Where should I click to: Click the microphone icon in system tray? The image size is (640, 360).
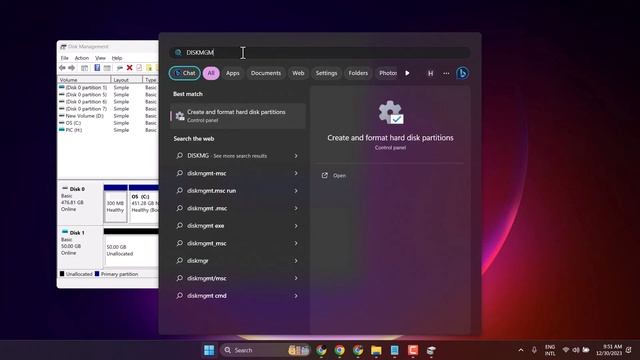coord(534,350)
